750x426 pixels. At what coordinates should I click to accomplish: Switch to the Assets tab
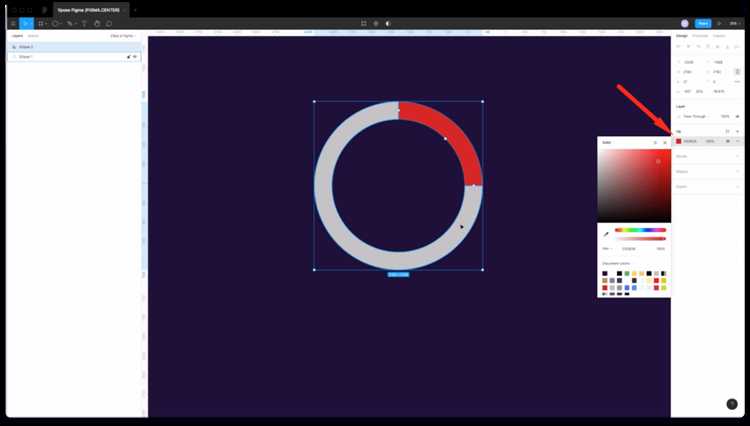[33, 36]
